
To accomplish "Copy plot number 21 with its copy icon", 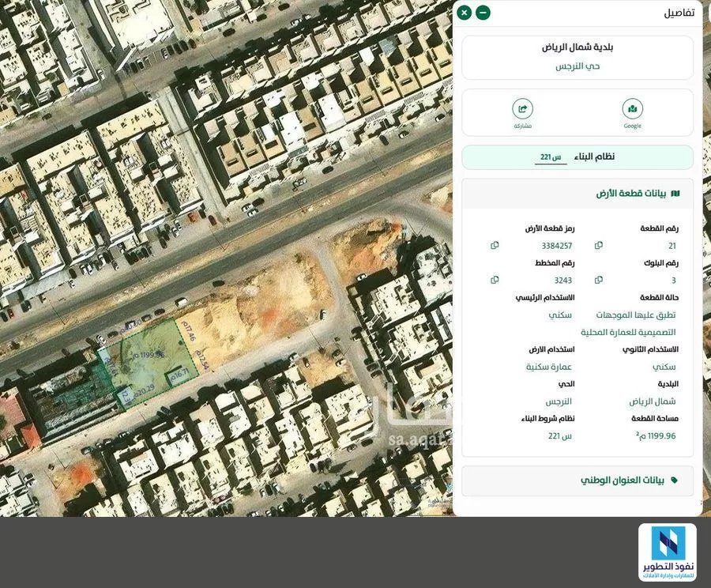I will click(598, 245).
